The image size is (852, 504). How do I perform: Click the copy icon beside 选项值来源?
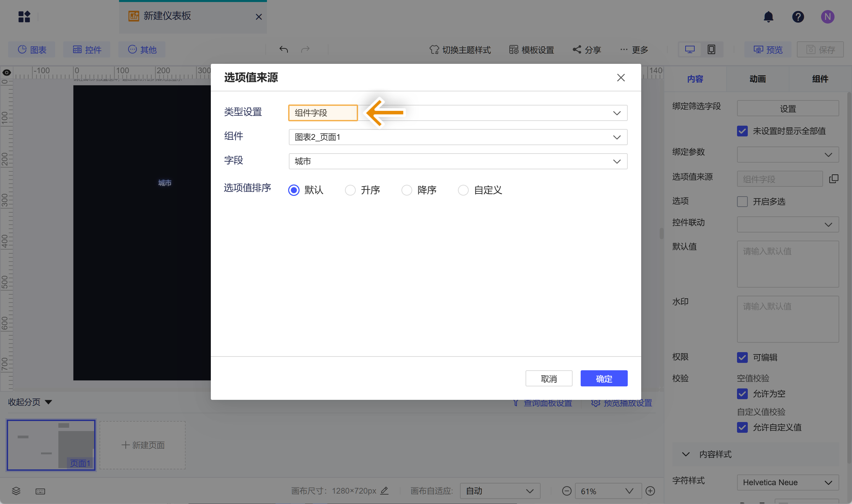click(x=833, y=179)
